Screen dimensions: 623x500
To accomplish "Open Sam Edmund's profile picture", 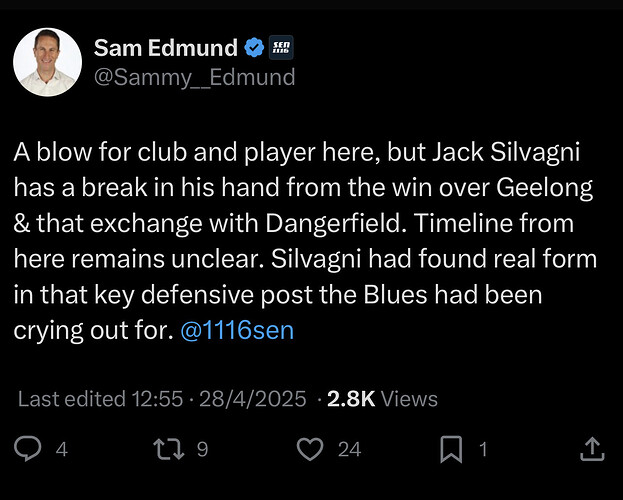I will point(48,62).
